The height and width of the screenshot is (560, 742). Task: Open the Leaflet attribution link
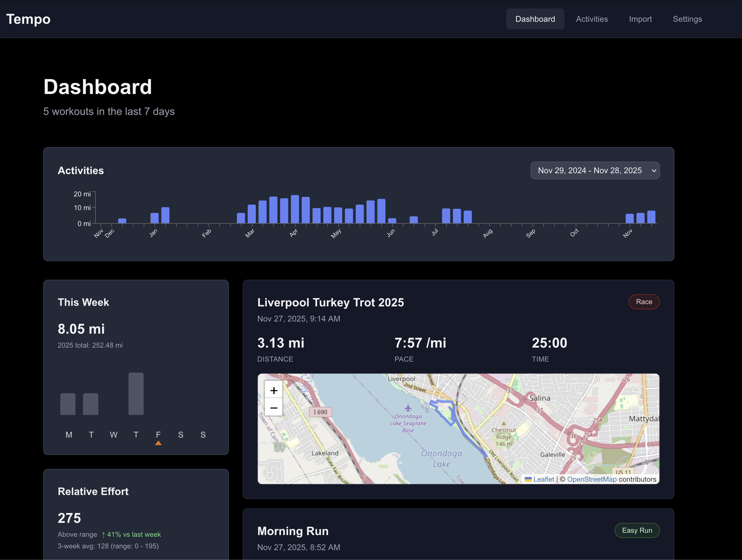click(543, 479)
